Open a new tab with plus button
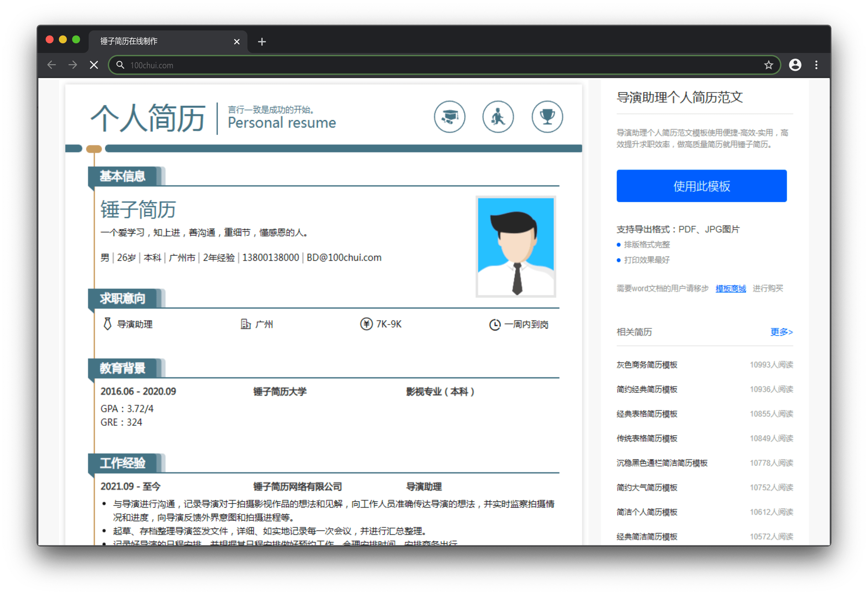868x595 pixels. click(x=262, y=41)
